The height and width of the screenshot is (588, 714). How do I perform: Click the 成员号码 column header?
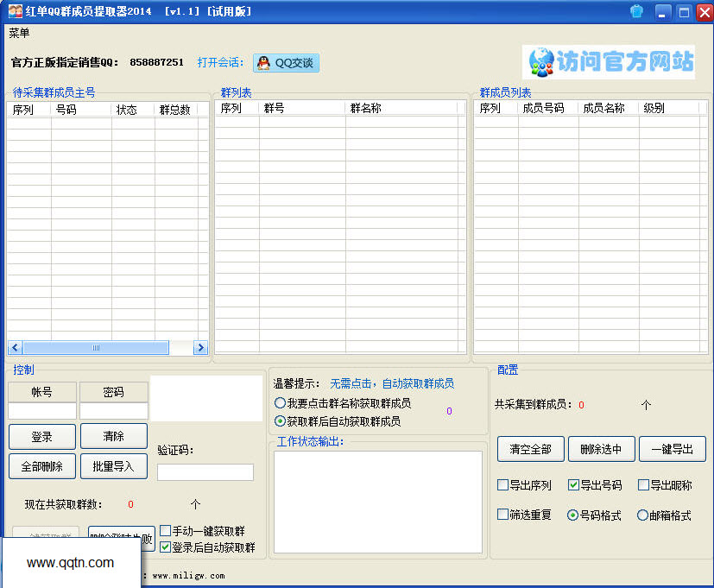coord(547,109)
